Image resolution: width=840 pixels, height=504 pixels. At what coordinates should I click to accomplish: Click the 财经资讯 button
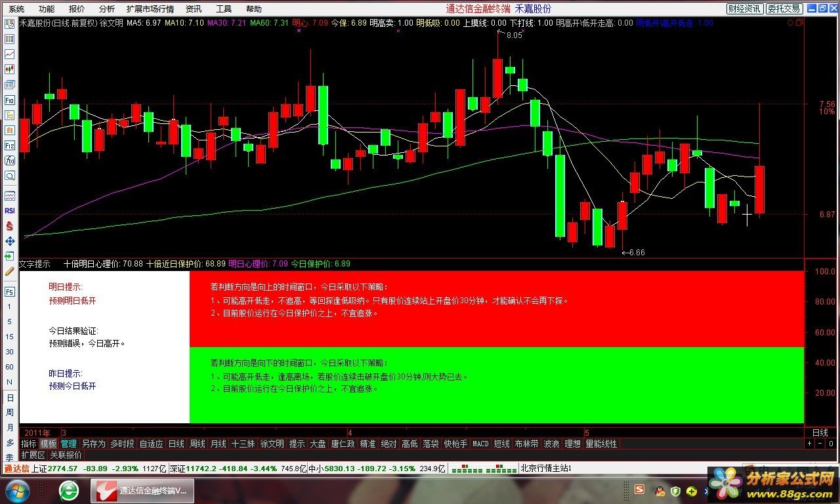(745, 9)
